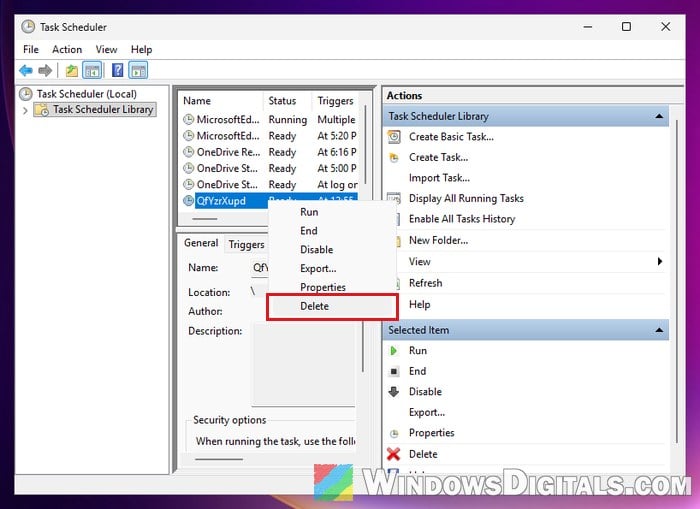Click the Task Scheduler (Local) clock icon
700x509 pixels.
tap(26, 94)
